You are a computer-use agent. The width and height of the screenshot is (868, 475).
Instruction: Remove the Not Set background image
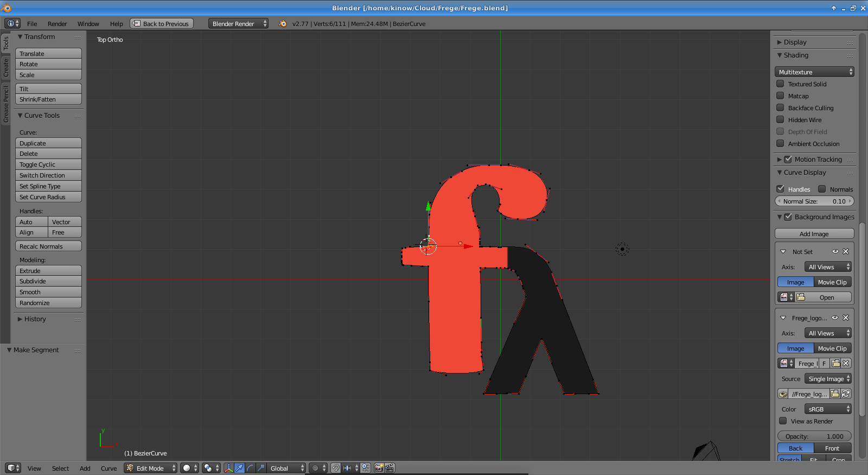[x=846, y=251]
